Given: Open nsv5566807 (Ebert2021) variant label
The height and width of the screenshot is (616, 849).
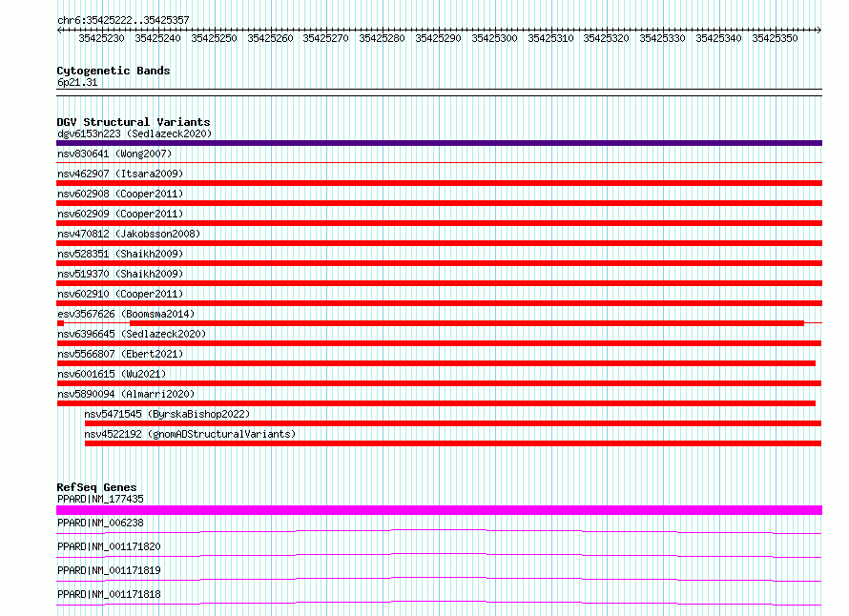Looking at the screenshot, I should click(x=120, y=354).
